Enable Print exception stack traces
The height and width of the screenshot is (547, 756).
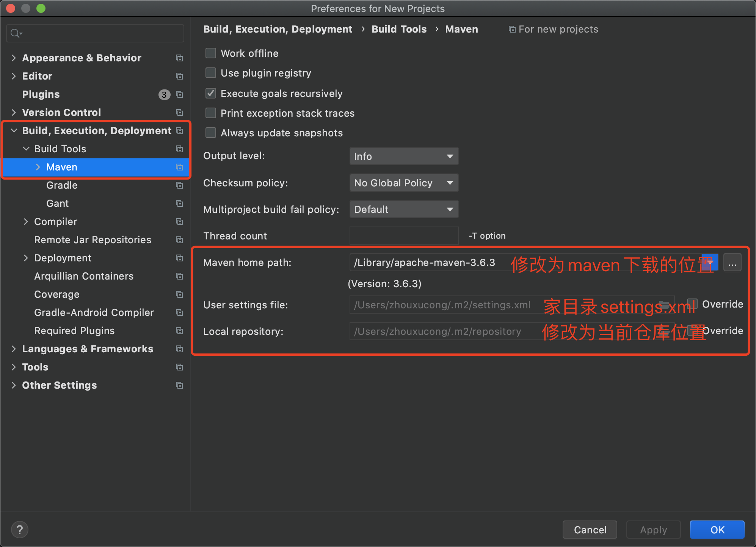(211, 113)
